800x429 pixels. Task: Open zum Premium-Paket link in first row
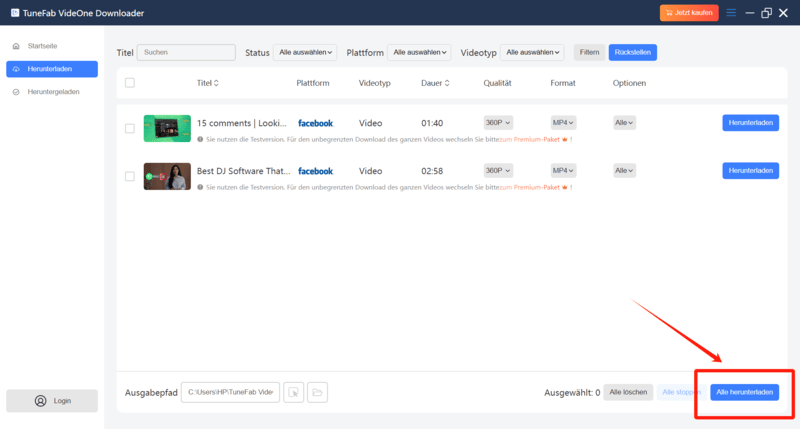[x=530, y=139]
